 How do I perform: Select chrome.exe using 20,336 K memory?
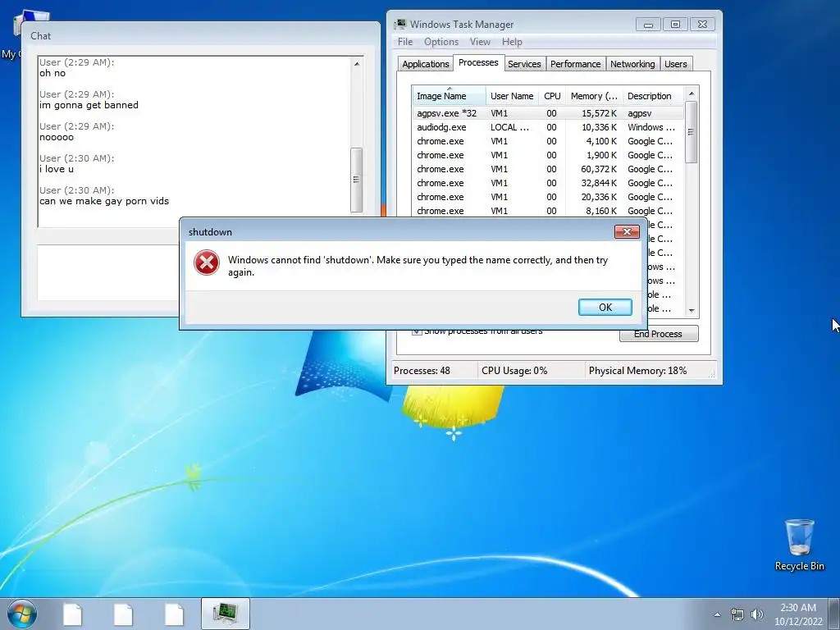tap(548, 197)
